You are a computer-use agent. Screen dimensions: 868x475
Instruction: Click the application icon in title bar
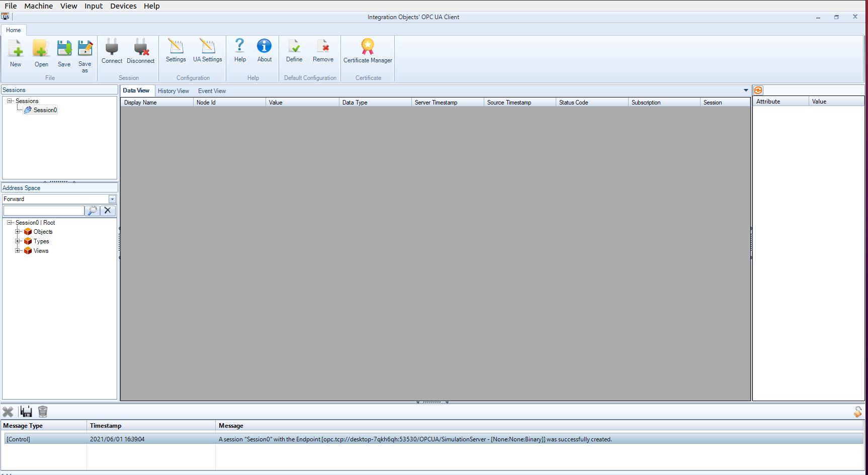[x=5, y=17]
